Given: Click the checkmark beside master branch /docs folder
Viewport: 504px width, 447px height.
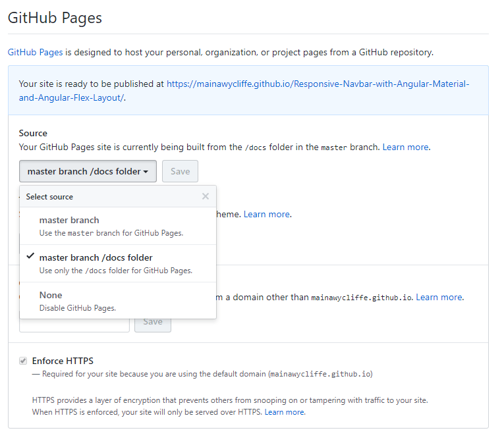Looking at the screenshot, I should 30,257.
